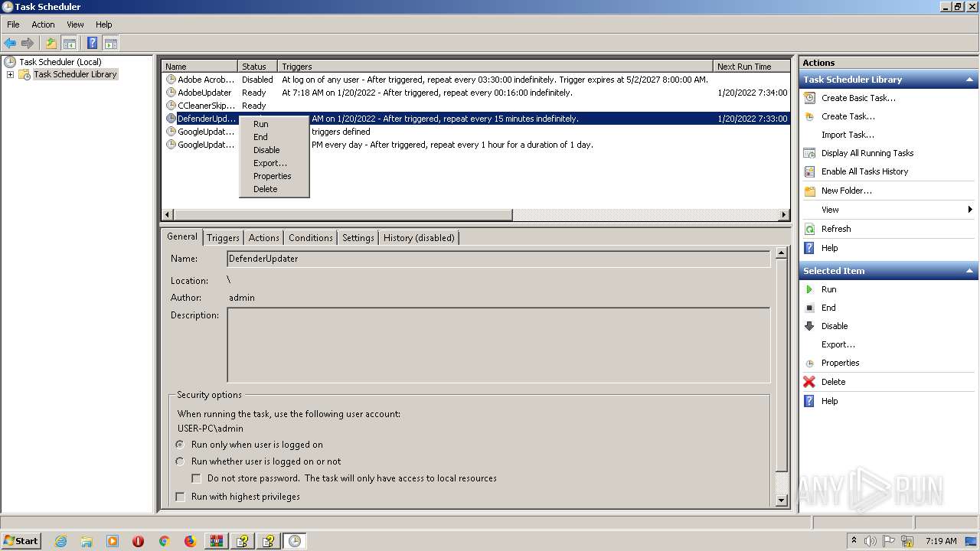Image resolution: width=980 pixels, height=551 pixels.
Task: Open Firefox from the taskbar
Action: [x=190, y=541]
